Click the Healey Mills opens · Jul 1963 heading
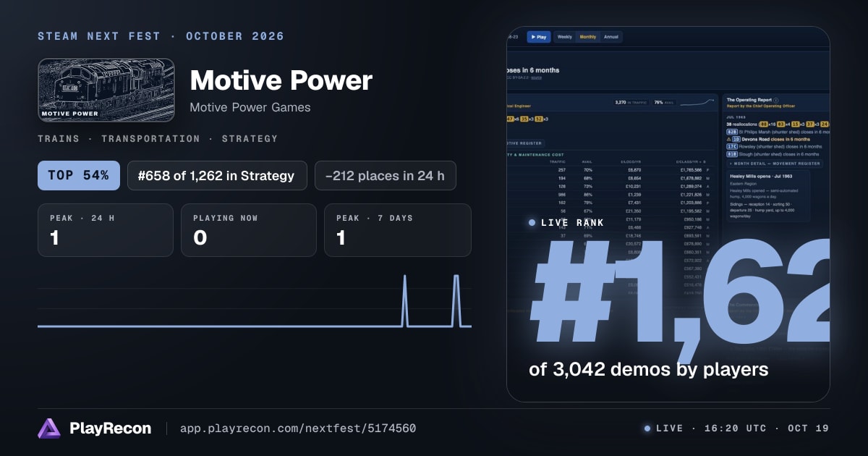Screen dimensions: 868x456 tap(761, 176)
